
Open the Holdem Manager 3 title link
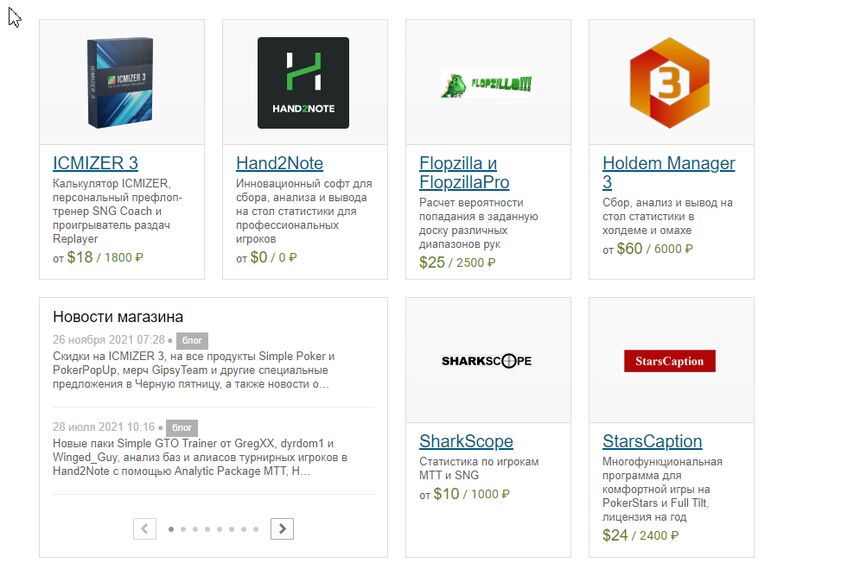point(668,172)
